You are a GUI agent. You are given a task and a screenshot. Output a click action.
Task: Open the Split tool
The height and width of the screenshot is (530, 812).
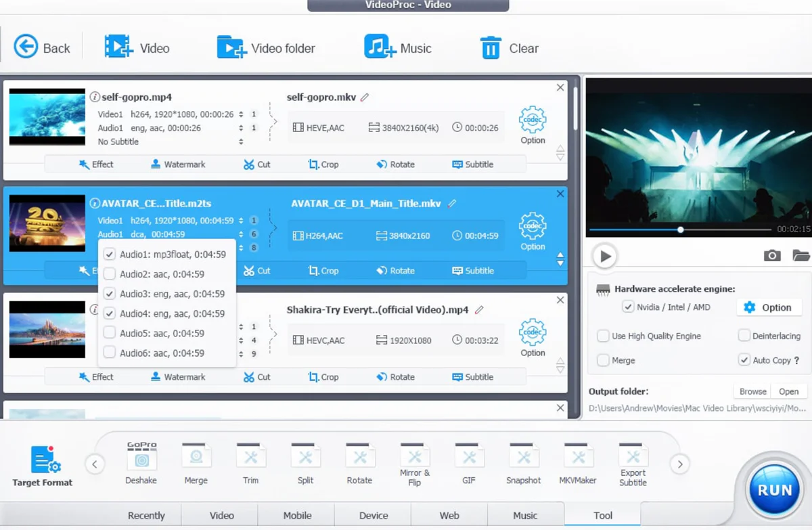(x=305, y=462)
